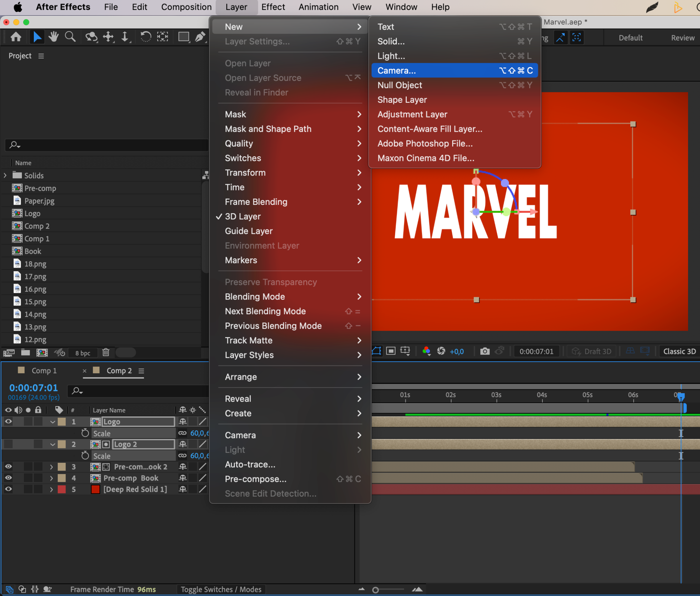Click Toggle Switches / Modes button
The image size is (700, 596).
(x=221, y=589)
